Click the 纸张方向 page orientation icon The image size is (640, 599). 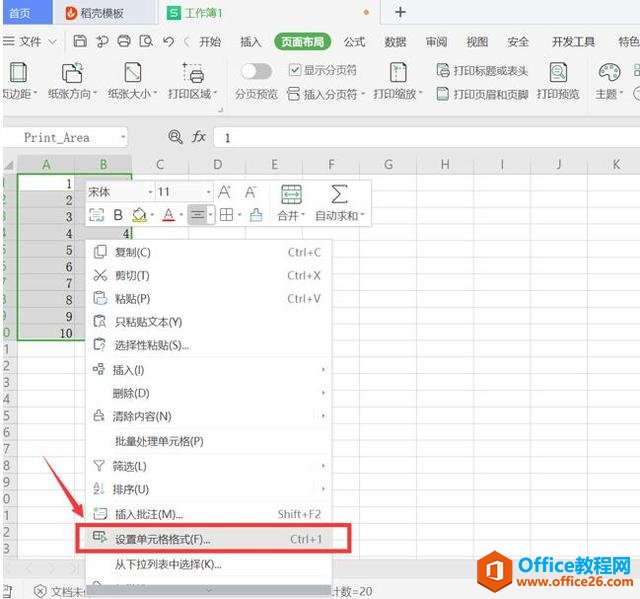72,72
